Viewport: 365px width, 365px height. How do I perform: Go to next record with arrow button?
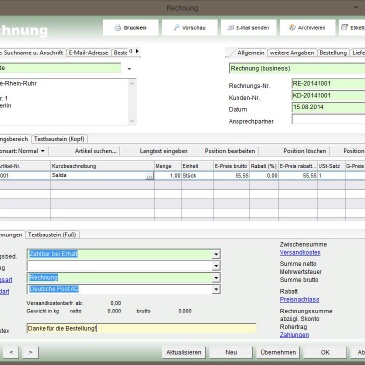pyautogui.click(x=30, y=352)
